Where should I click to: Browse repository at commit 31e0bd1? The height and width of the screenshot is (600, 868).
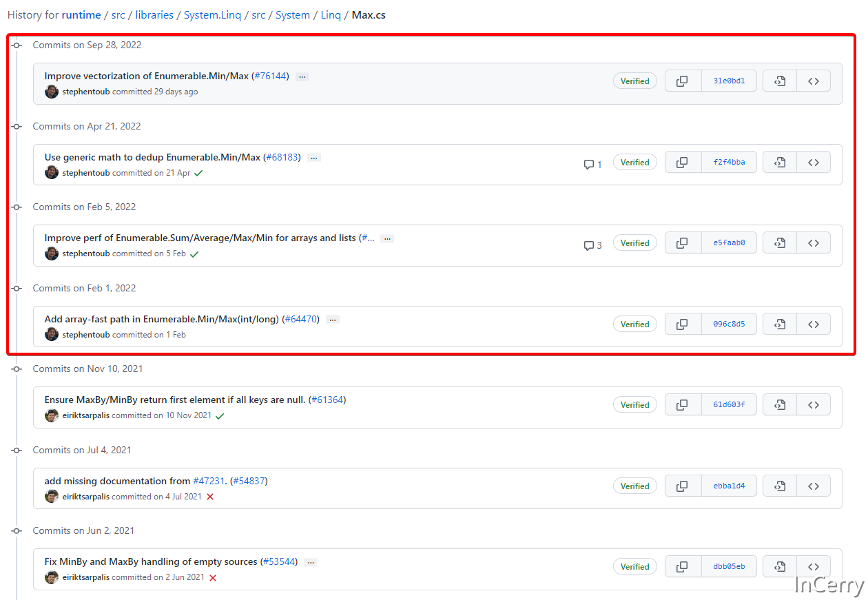[813, 81]
